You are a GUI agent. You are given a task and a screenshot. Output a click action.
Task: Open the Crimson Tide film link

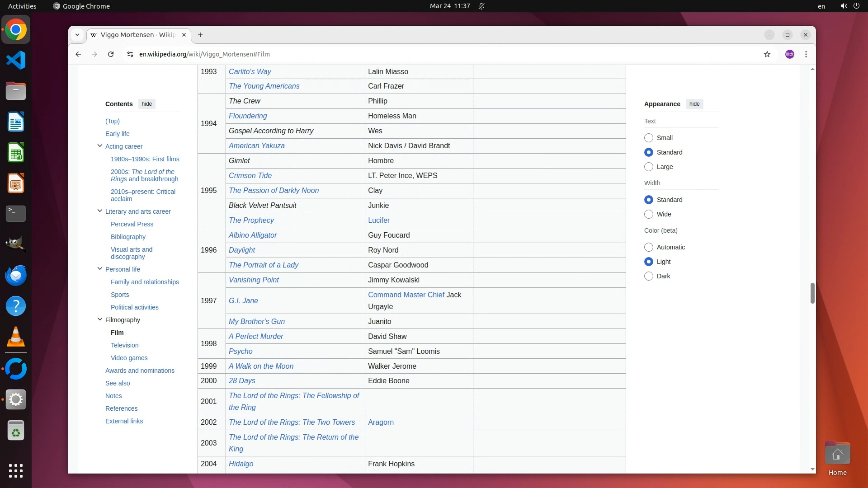tap(250, 175)
